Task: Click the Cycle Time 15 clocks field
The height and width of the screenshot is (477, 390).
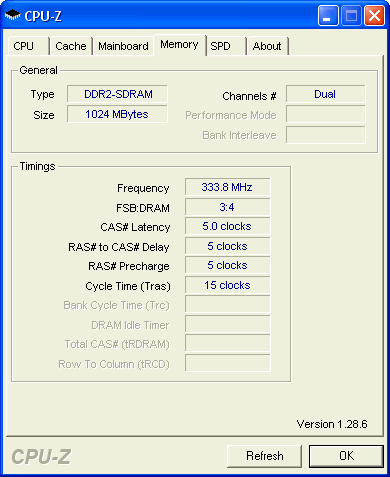Action: [x=228, y=285]
